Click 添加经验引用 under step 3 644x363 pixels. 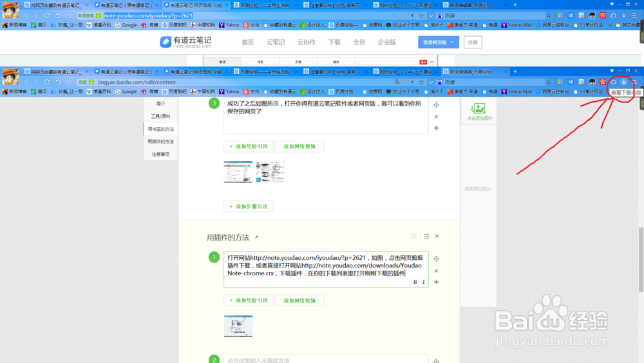(249, 146)
